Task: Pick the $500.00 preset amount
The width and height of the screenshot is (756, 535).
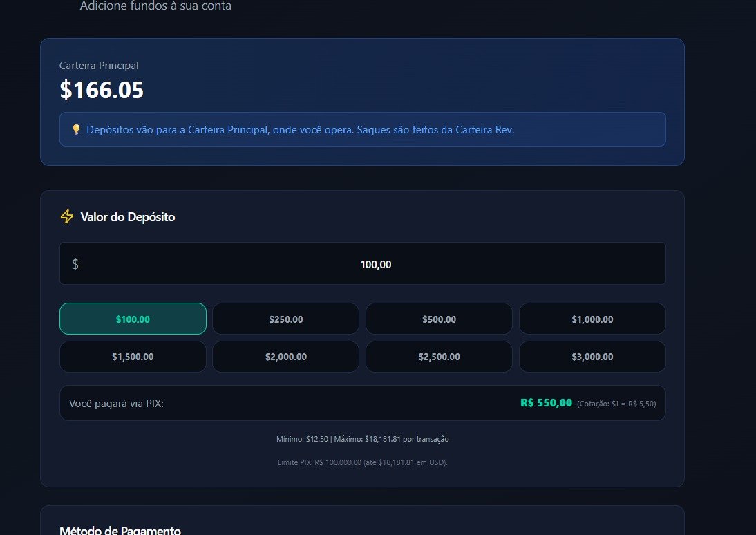Action: (439, 319)
